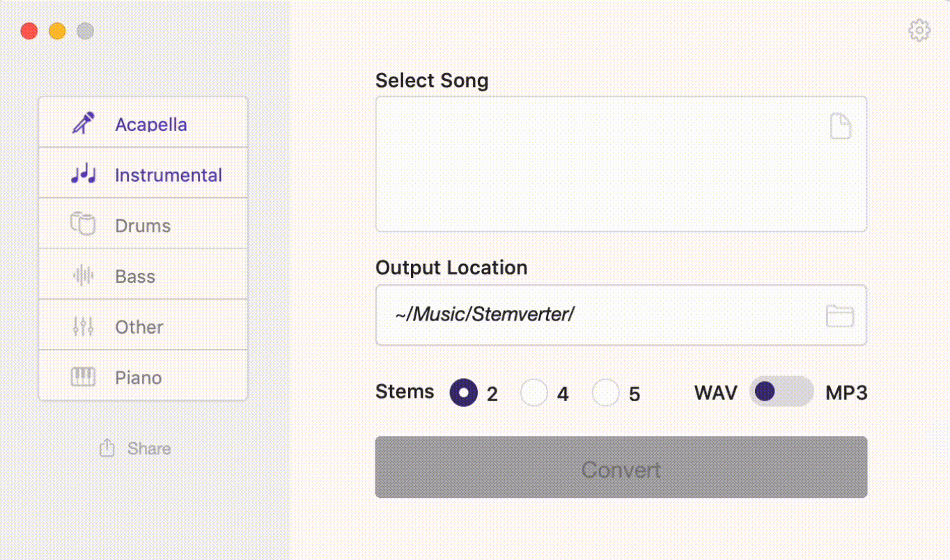Click the folder icon in Output Location
This screenshot has width=950, height=560.
(x=840, y=316)
